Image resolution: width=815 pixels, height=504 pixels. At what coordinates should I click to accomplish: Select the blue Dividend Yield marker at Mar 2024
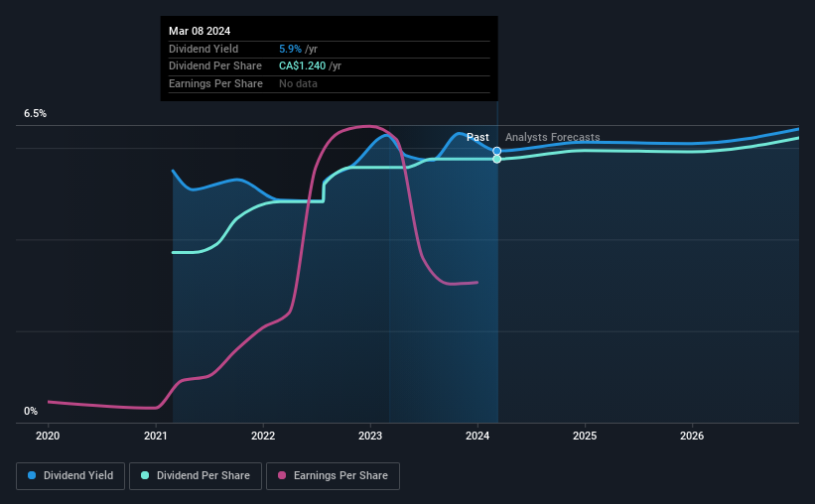pyautogui.click(x=497, y=151)
